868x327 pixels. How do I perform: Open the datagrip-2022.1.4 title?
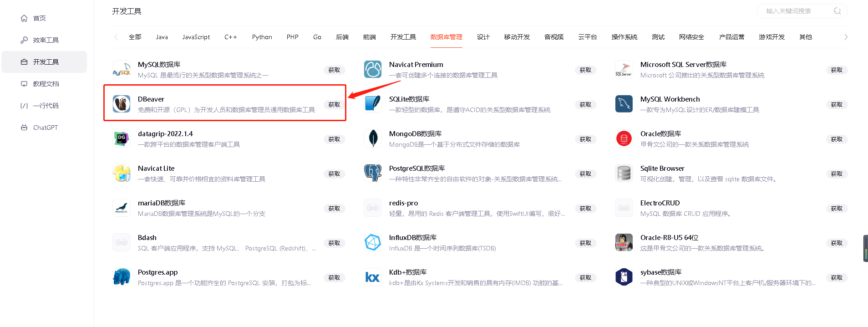tap(165, 134)
